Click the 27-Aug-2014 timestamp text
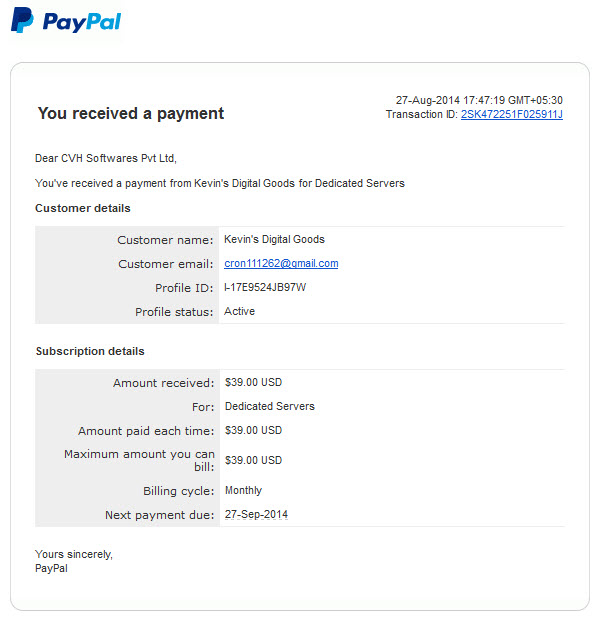This screenshot has height=626, width=616. click(479, 100)
